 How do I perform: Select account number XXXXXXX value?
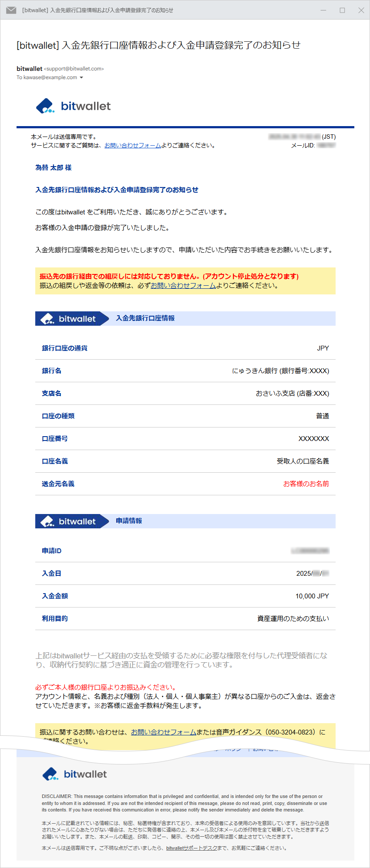point(314,438)
